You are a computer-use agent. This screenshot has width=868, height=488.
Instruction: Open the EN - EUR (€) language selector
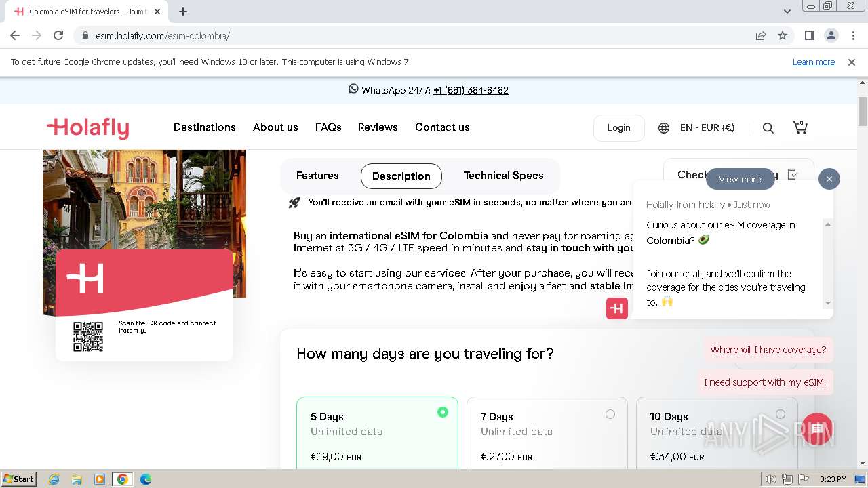[696, 127]
